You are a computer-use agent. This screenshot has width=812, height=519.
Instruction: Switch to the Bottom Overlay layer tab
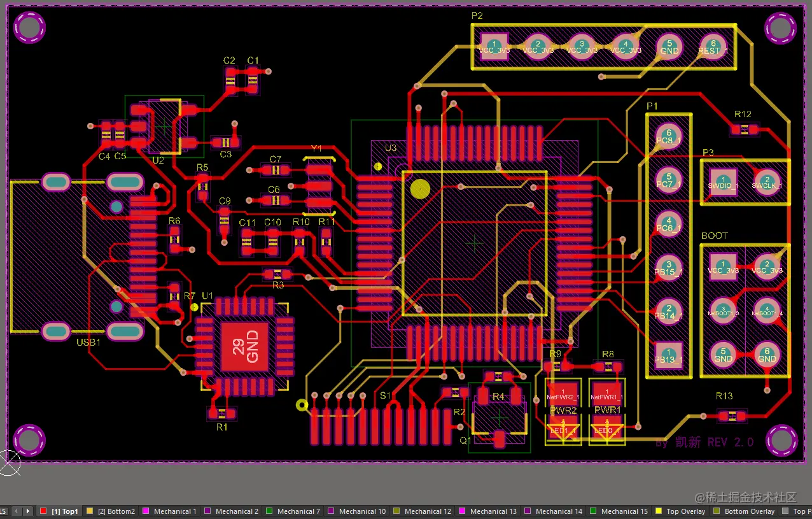click(743, 511)
